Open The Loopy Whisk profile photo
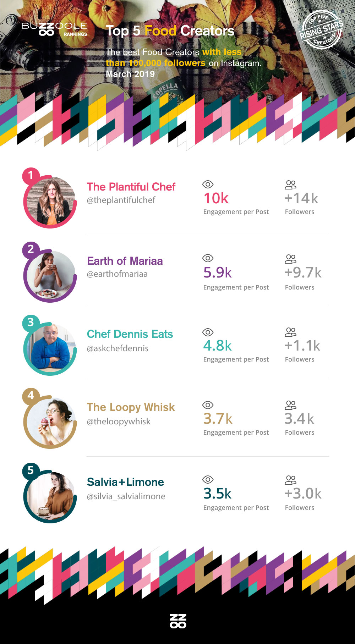The width and height of the screenshot is (355, 644). pyautogui.click(x=51, y=422)
